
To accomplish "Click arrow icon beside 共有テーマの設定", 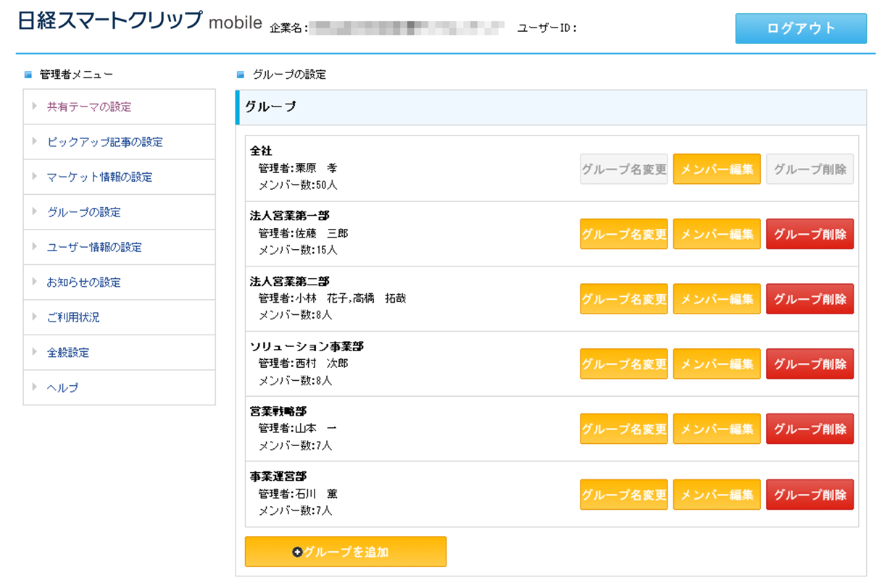I will coord(33,106).
